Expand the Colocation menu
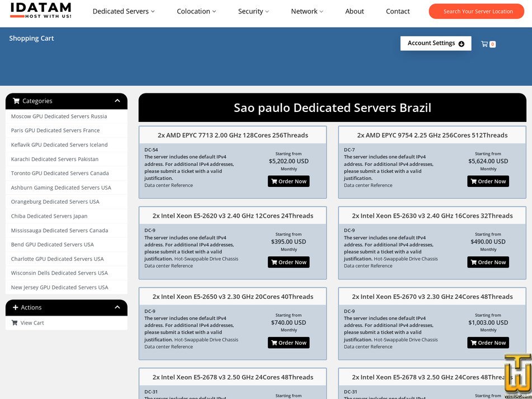 click(196, 11)
